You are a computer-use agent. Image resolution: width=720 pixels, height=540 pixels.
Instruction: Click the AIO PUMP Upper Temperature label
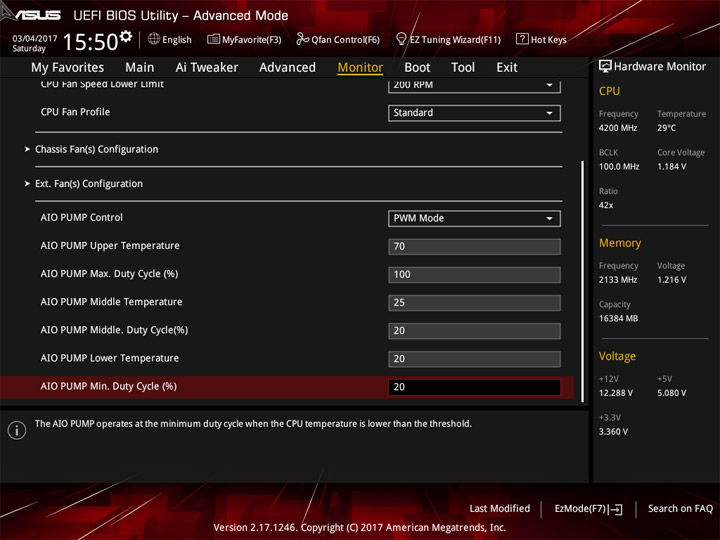(110, 246)
